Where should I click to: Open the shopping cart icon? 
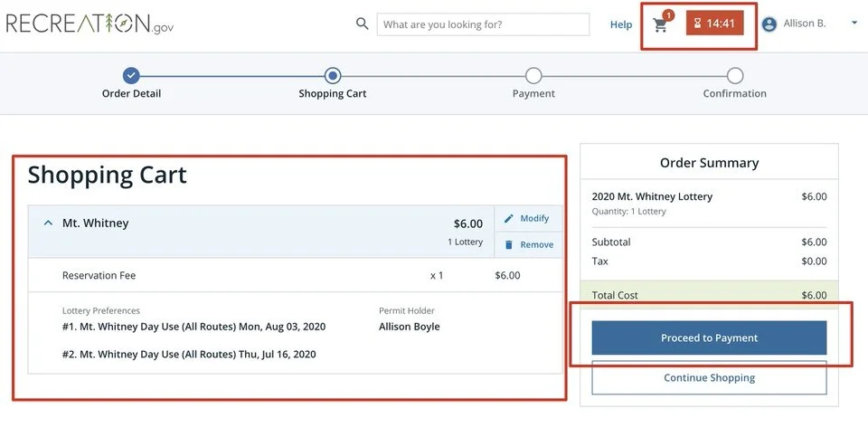660,25
